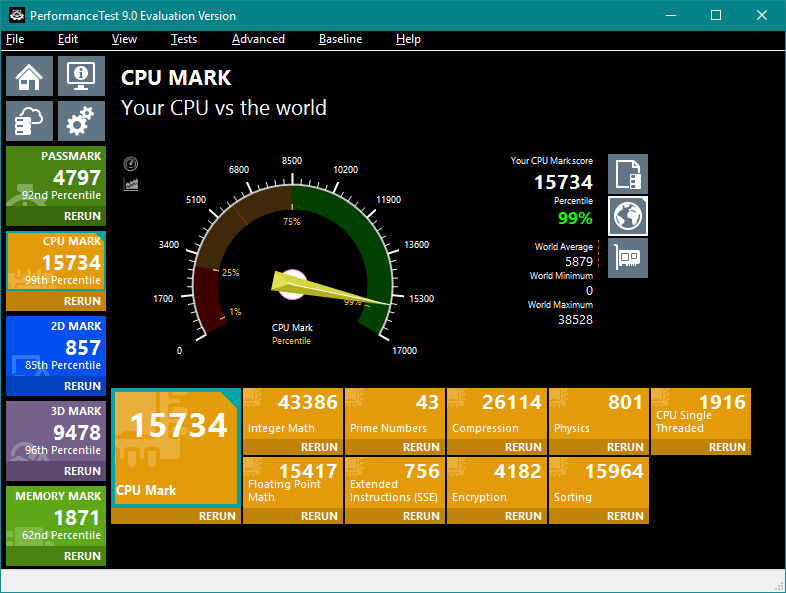Click the orange Percentile gauge legend

pyautogui.click(x=291, y=341)
